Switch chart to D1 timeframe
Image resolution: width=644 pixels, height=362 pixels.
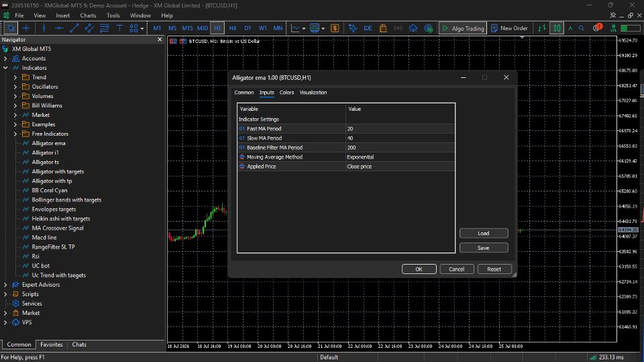point(248,28)
